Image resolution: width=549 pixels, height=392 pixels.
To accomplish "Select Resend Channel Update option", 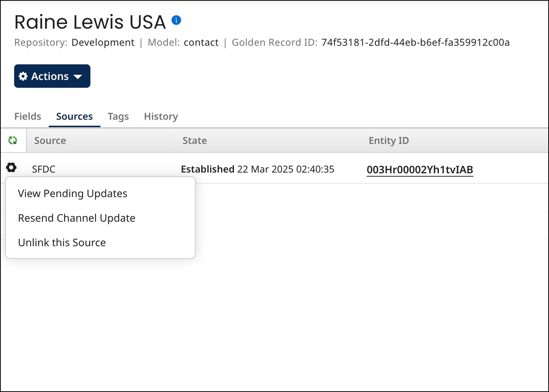I will pos(77,218).
